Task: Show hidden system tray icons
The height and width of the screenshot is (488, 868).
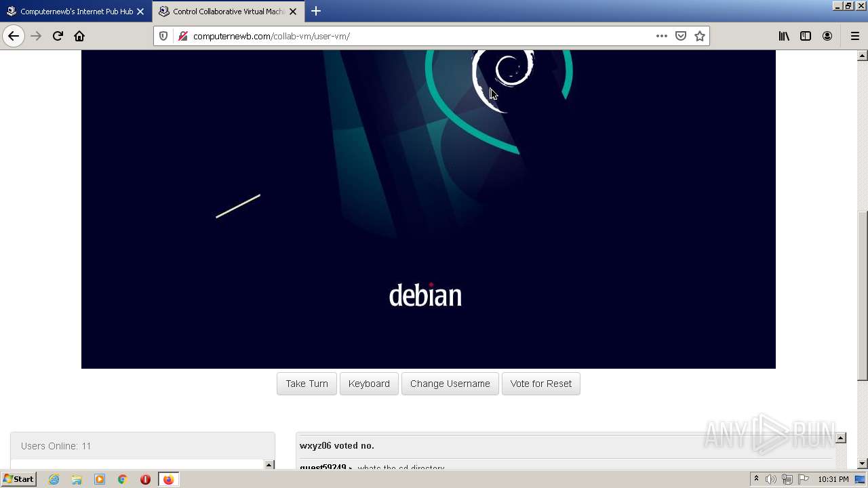Action: [x=756, y=479]
